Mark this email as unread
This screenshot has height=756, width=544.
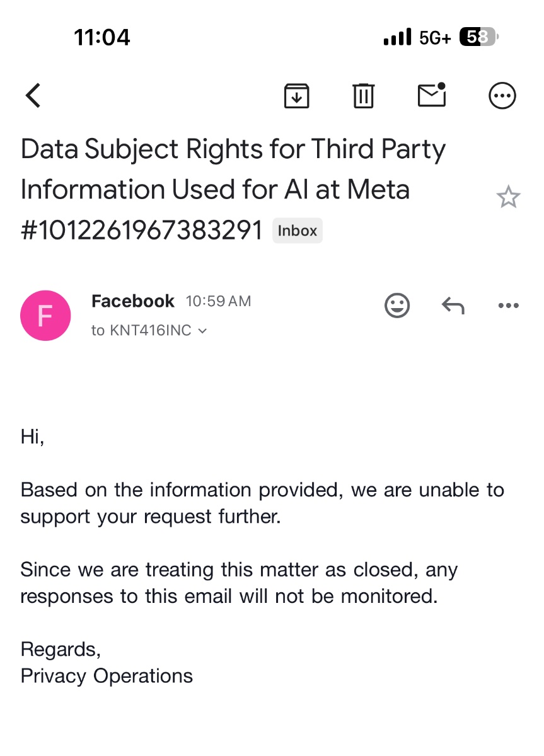pos(432,95)
